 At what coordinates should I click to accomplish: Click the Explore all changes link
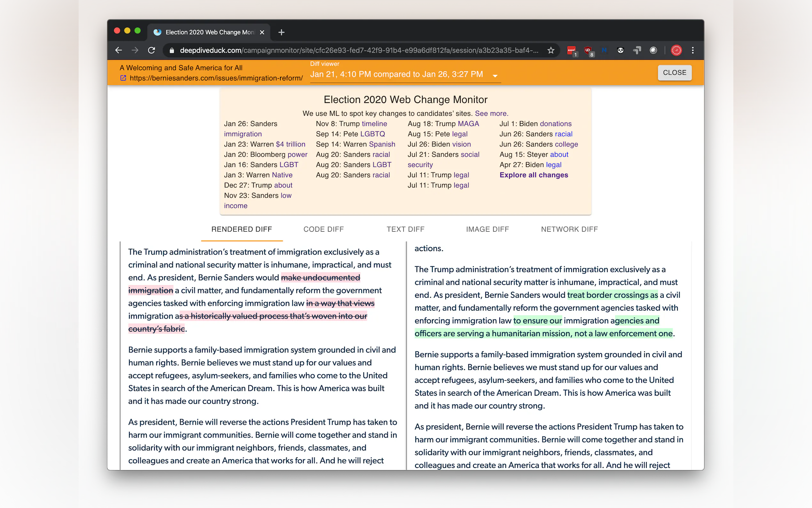(533, 175)
